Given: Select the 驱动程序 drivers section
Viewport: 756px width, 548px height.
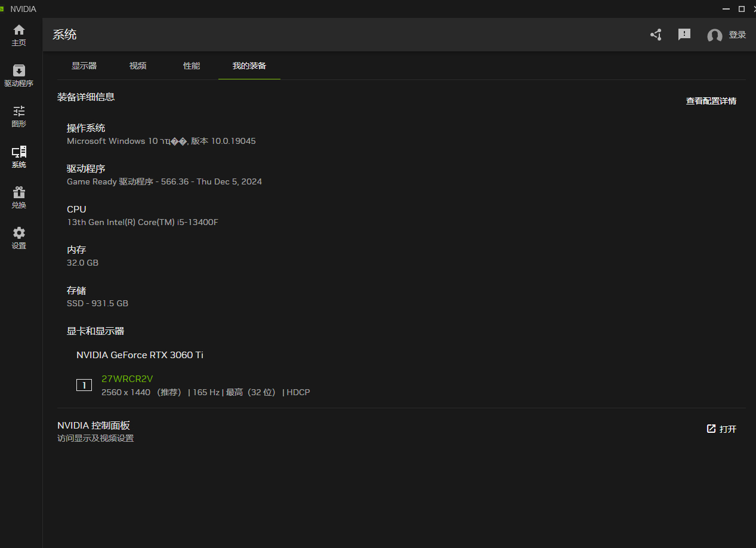Looking at the screenshot, I should (x=18, y=75).
